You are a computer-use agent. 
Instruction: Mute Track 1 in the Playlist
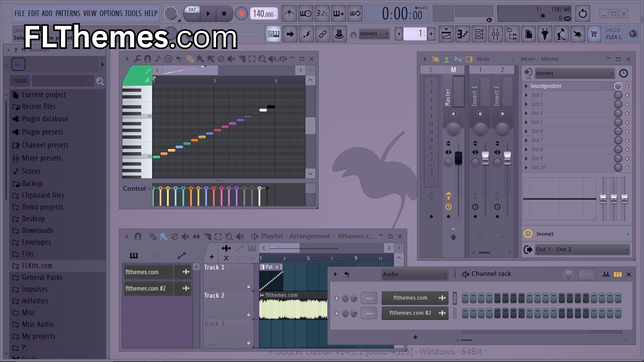249,286
